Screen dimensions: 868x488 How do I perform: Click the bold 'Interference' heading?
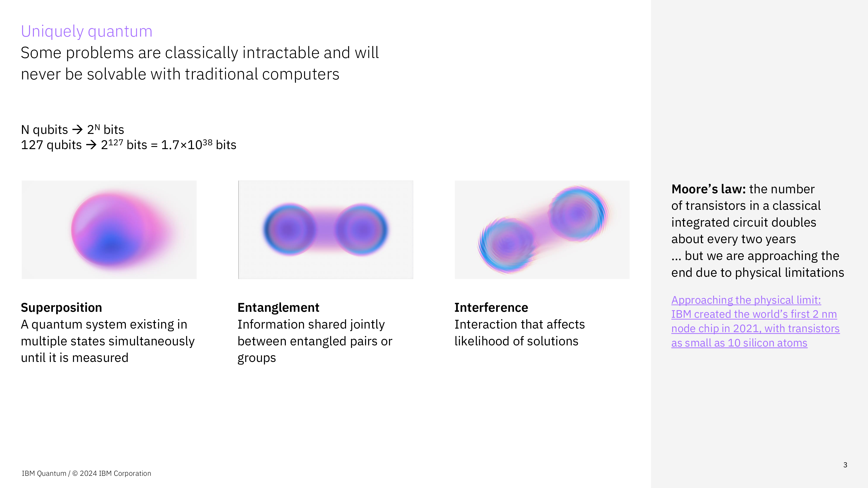pos(491,307)
